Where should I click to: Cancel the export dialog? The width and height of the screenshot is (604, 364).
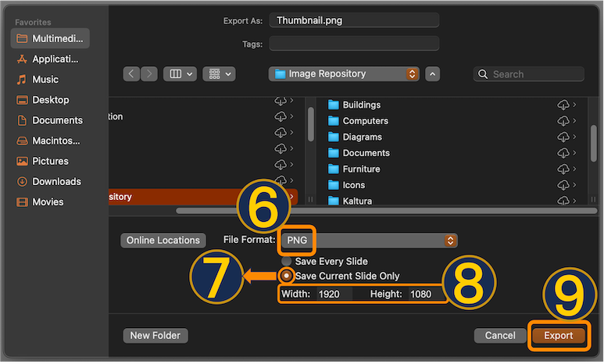point(500,336)
